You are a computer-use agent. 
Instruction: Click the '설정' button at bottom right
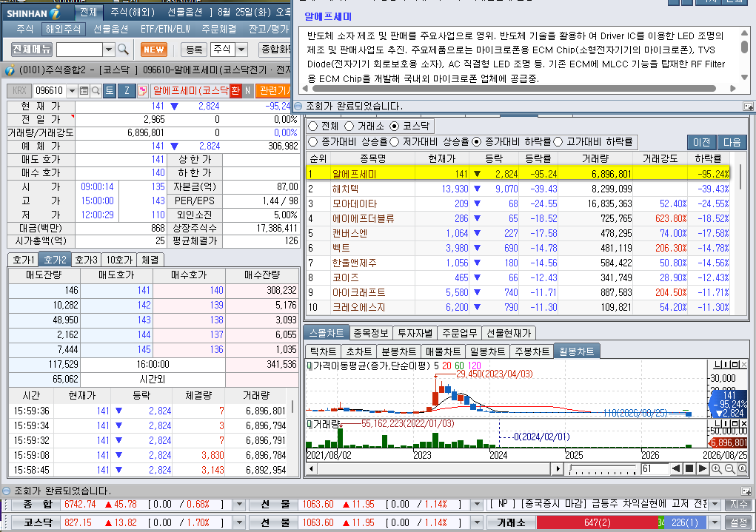739,523
